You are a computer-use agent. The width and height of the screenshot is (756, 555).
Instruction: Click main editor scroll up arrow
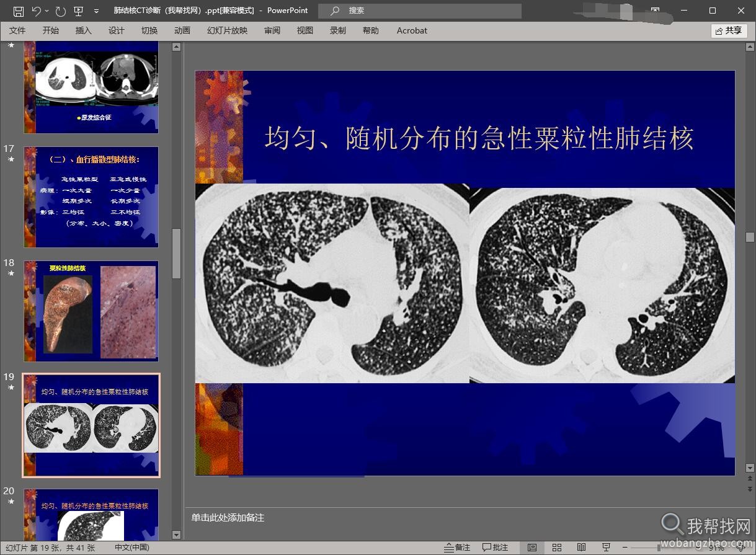[x=750, y=47]
